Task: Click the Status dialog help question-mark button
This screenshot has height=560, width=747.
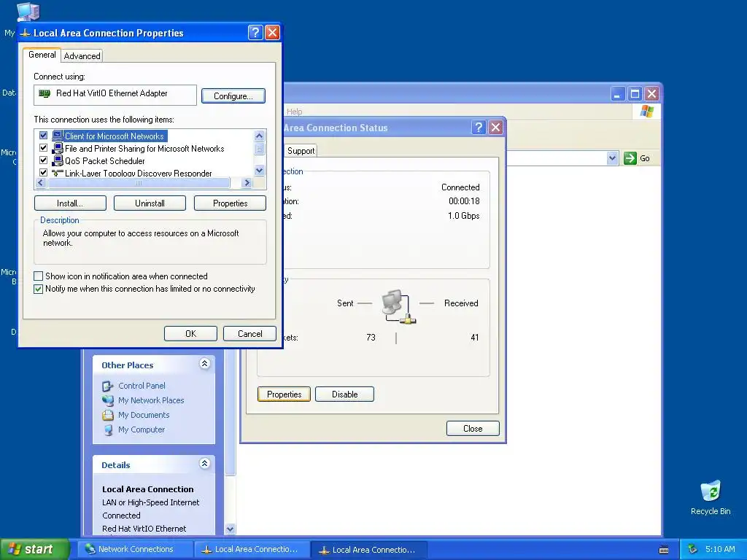Action: pos(479,127)
